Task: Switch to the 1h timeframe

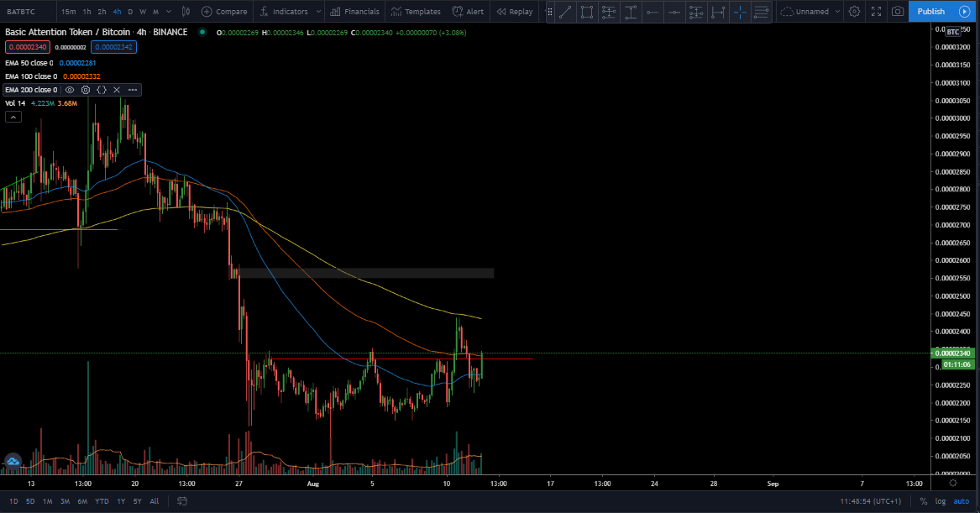Action: tap(86, 11)
